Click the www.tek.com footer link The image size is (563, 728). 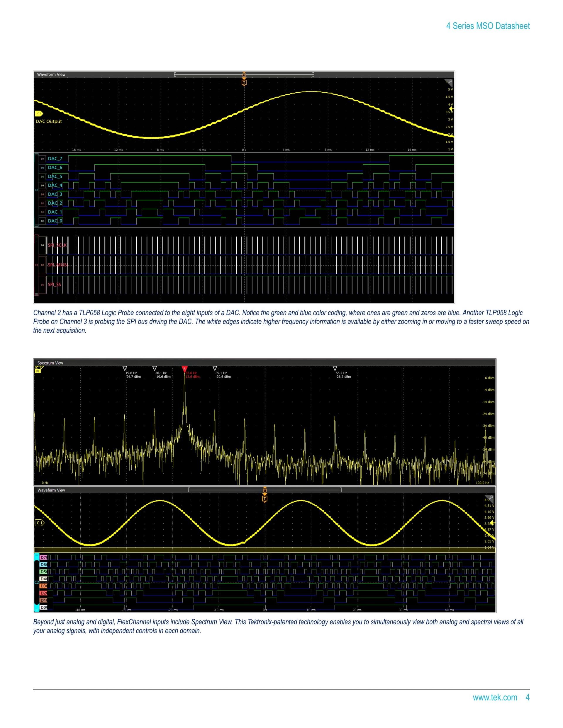(x=495, y=697)
